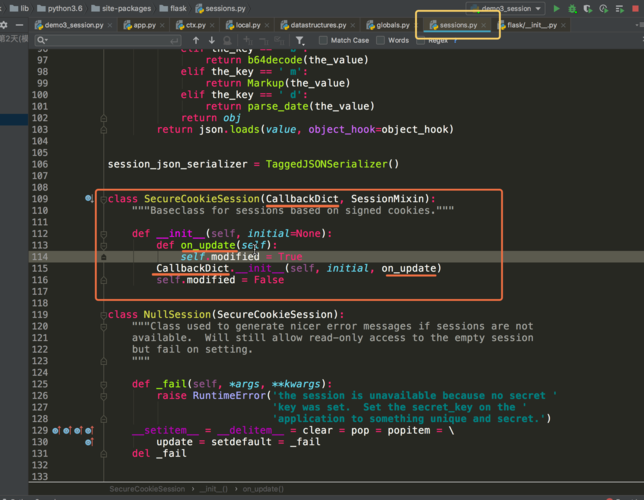This screenshot has width=644, height=500.
Task: Add selection for next occurrence icon
Action: [248, 40]
